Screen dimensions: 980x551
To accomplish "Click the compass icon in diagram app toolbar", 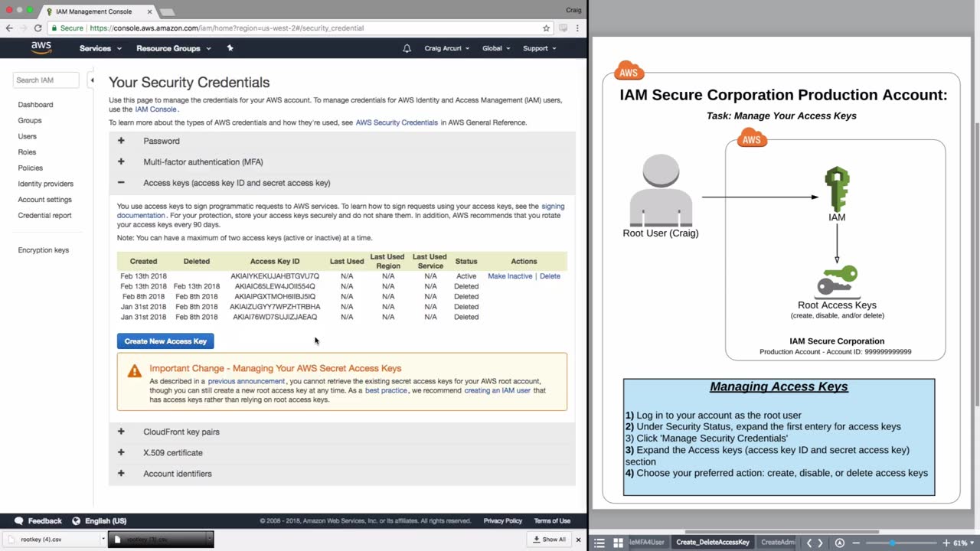I will (840, 543).
